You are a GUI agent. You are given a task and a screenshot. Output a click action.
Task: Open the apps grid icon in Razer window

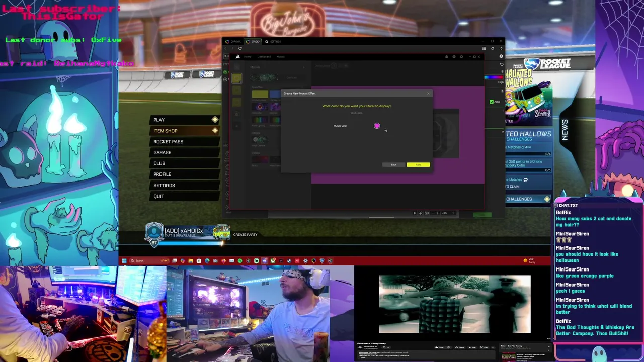484,48
